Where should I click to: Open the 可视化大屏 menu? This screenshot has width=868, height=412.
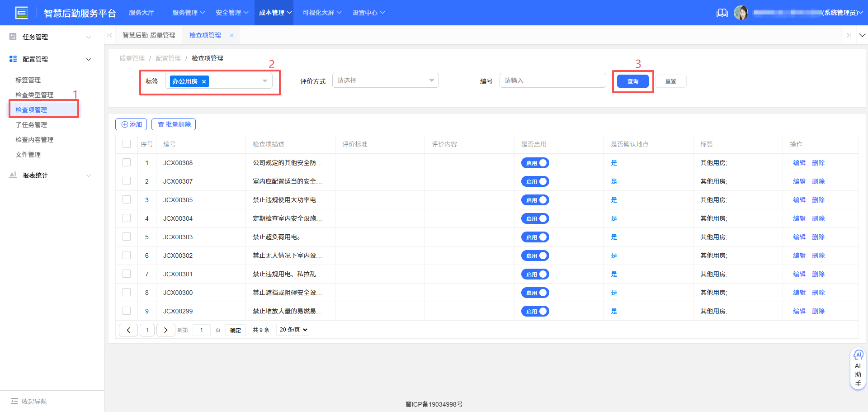point(321,13)
